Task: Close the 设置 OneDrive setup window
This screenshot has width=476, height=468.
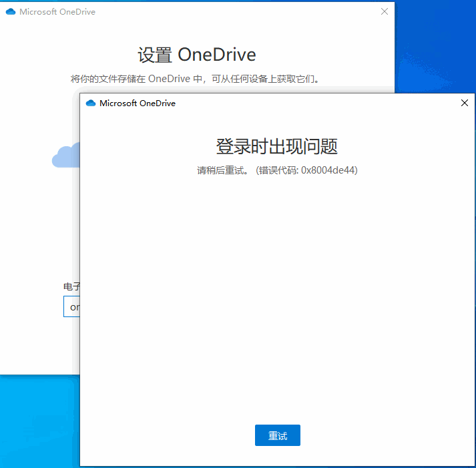Action: pyautogui.click(x=385, y=11)
